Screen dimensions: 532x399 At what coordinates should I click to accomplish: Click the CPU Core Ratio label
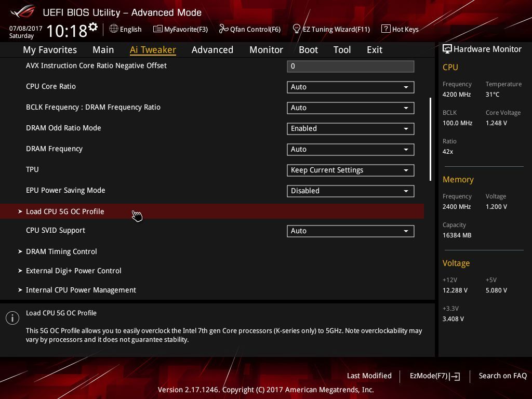coord(51,86)
